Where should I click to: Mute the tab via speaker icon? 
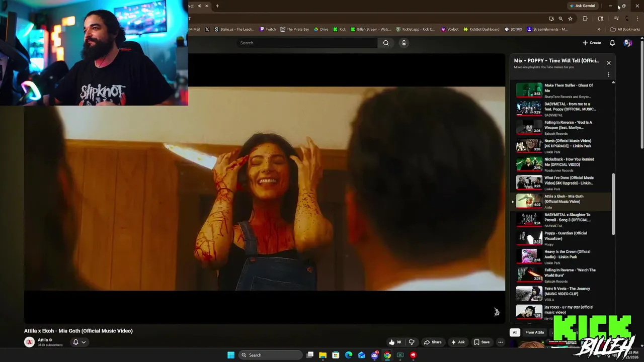(199, 6)
